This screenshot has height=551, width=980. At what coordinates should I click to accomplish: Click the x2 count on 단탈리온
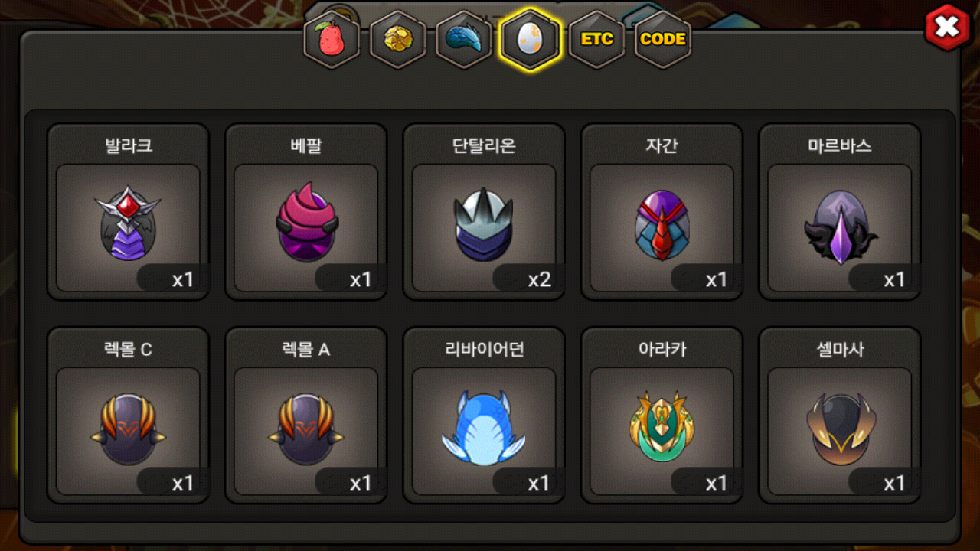point(539,279)
